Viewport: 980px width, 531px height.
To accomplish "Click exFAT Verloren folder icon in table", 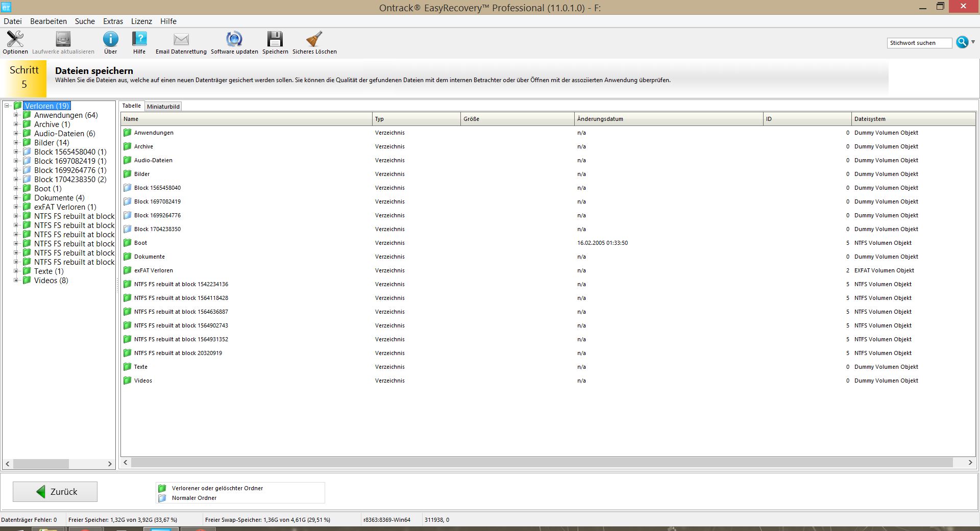I will pyautogui.click(x=127, y=270).
